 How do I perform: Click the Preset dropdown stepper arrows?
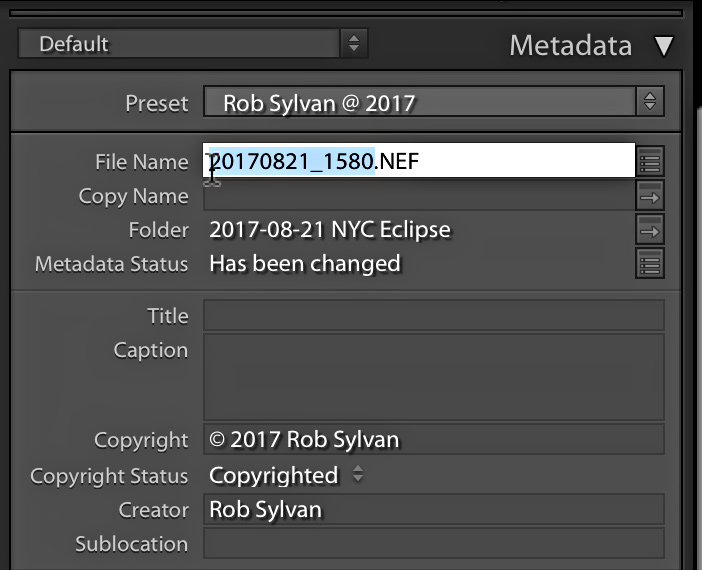pyautogui.click(x=650, y=102)
